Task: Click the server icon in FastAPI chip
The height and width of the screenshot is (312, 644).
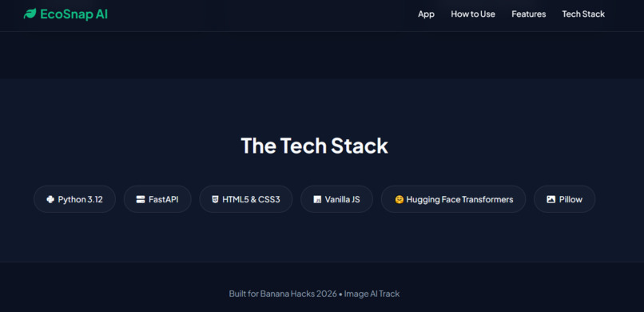Action: [141, 199]
